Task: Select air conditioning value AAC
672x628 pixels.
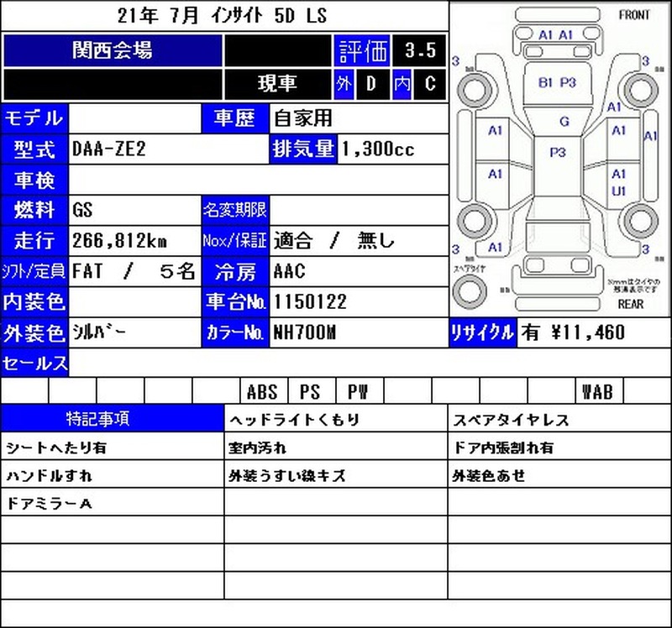Action: pyautogui.click(x=289, y=271)
